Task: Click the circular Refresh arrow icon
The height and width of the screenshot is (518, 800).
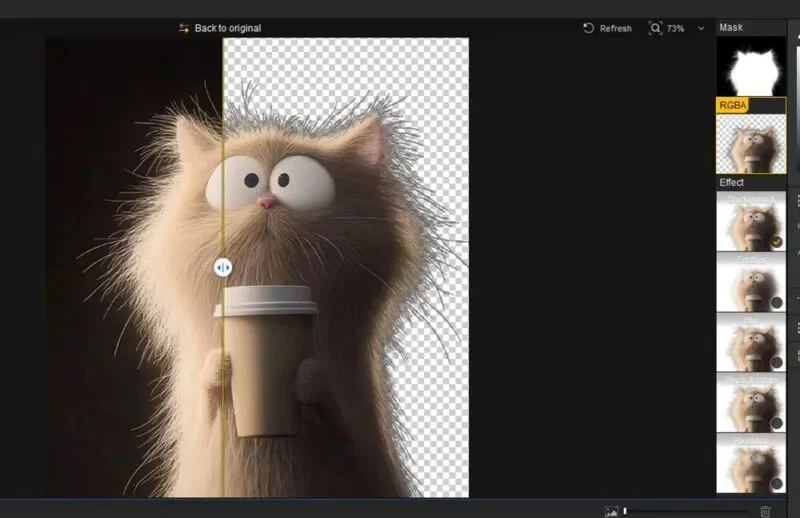Action: [588, 29]
